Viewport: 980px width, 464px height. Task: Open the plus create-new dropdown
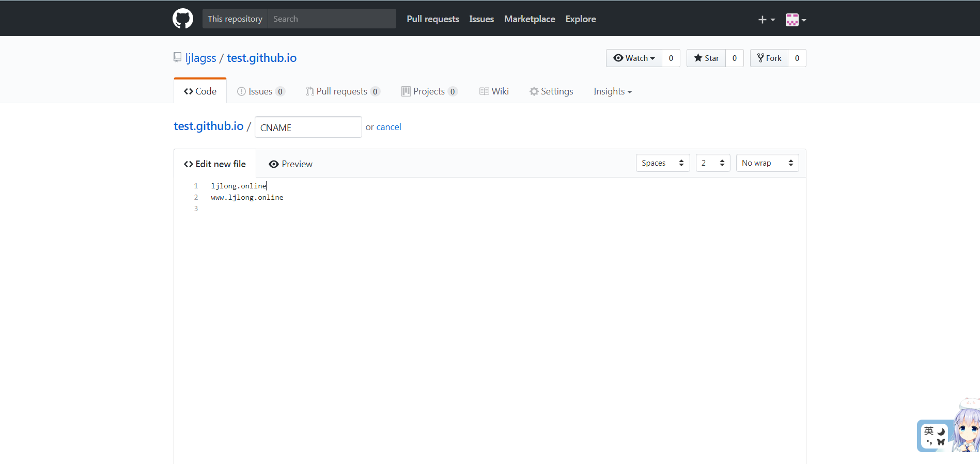[767, 20]
